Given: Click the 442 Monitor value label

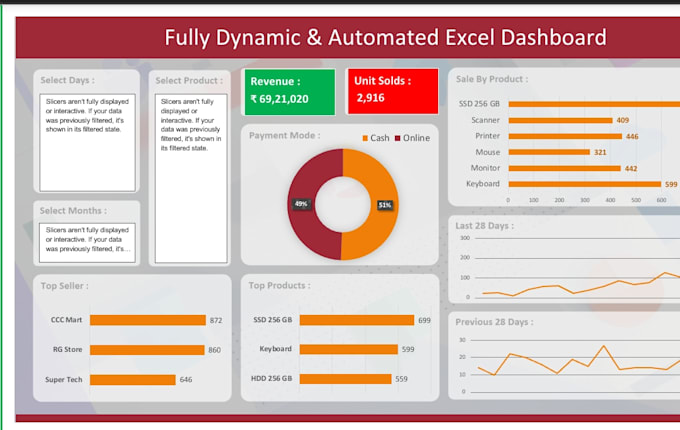Looking at the screenshot, I should [x=631, y=168].
